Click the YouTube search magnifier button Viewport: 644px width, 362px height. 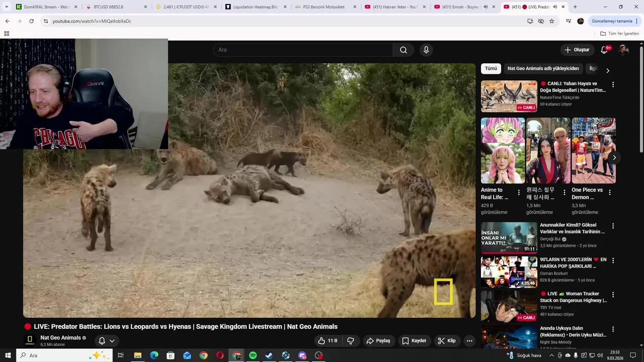click(404, 50)
